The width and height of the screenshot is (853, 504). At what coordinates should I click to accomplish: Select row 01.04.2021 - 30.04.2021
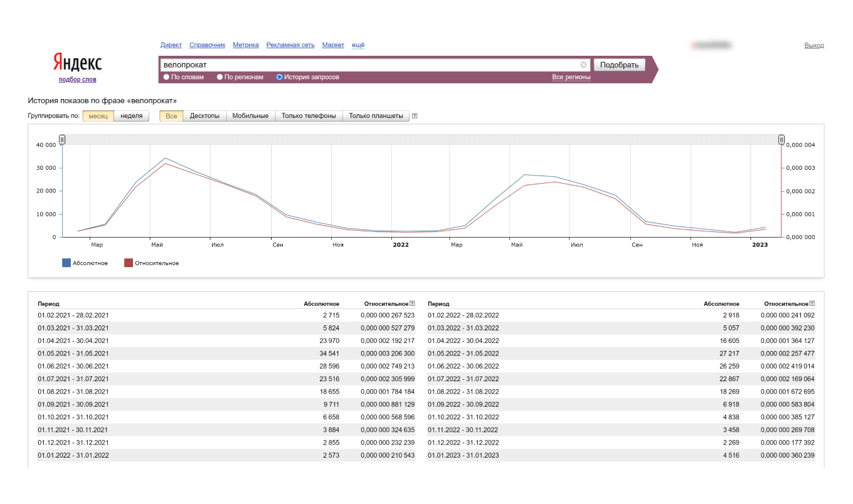click(x=226, y=341)
